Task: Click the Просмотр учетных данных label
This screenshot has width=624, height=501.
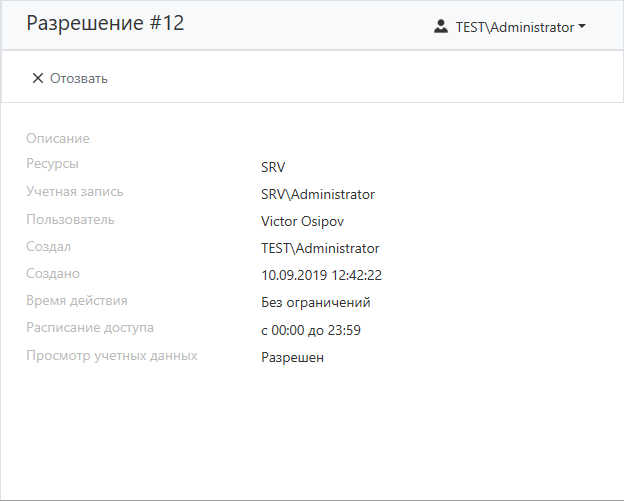Action: click(111, 355)
